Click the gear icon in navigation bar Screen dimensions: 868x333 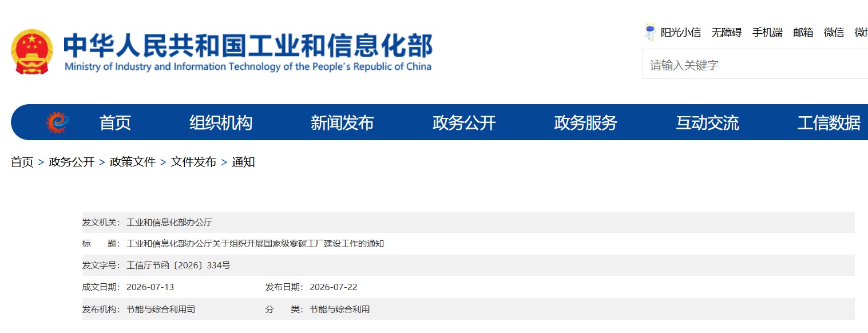pos(58,122)
